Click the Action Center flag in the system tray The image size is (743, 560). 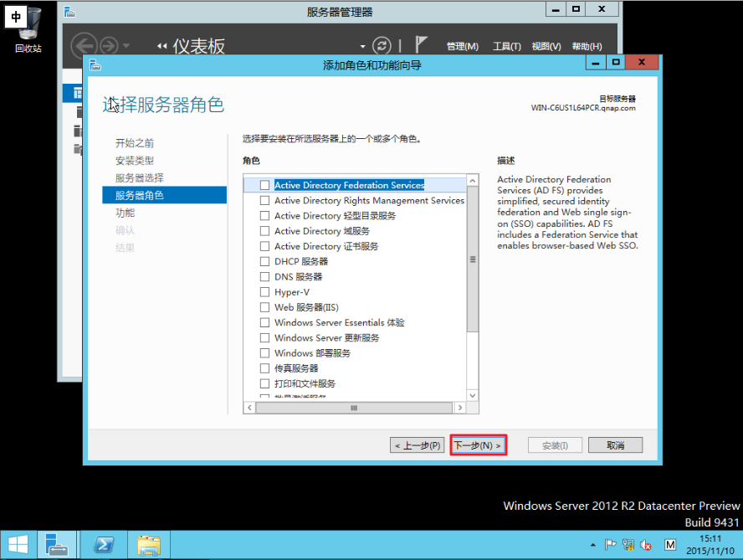point(610,545)
